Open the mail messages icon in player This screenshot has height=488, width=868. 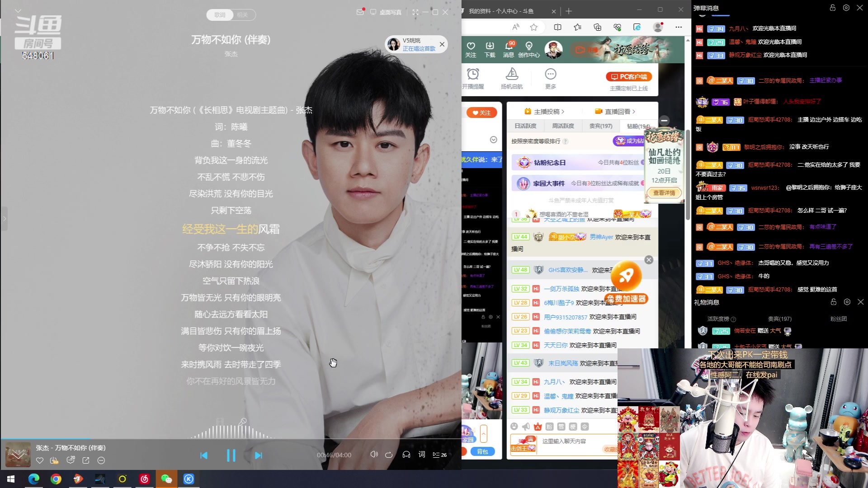[360, 12]
